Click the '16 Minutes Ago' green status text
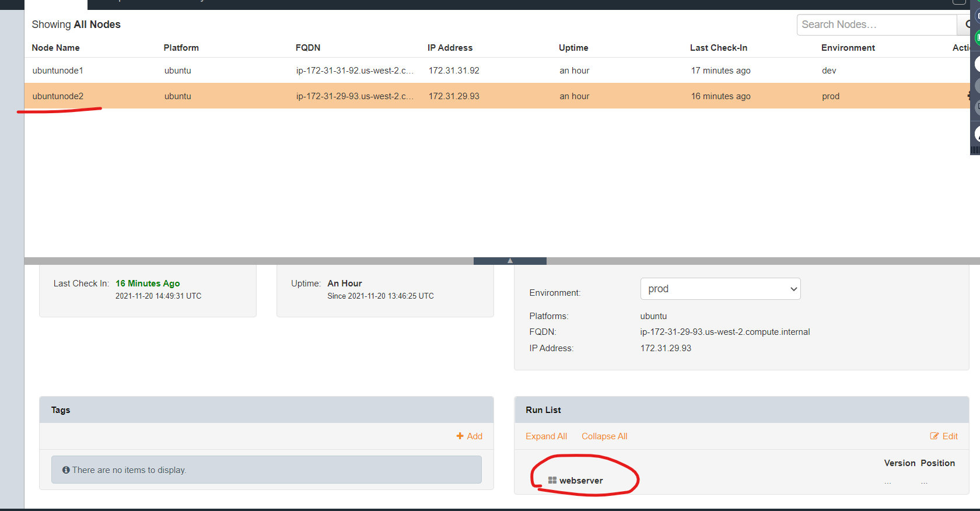 [148, 283]
